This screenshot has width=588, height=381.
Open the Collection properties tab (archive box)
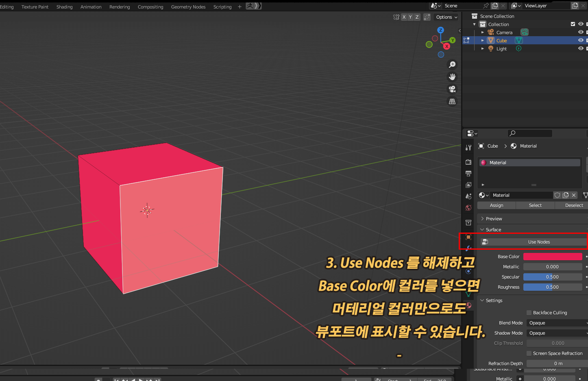(x=468, y=222)
